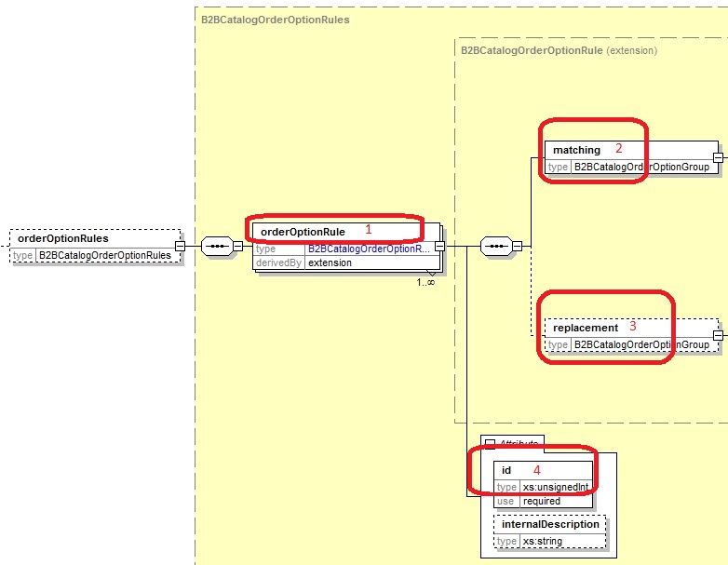Click the B2BCatalogOrderOptionRules type header label
The height and width of the screenshot is (565, 728).
[276, 20]
